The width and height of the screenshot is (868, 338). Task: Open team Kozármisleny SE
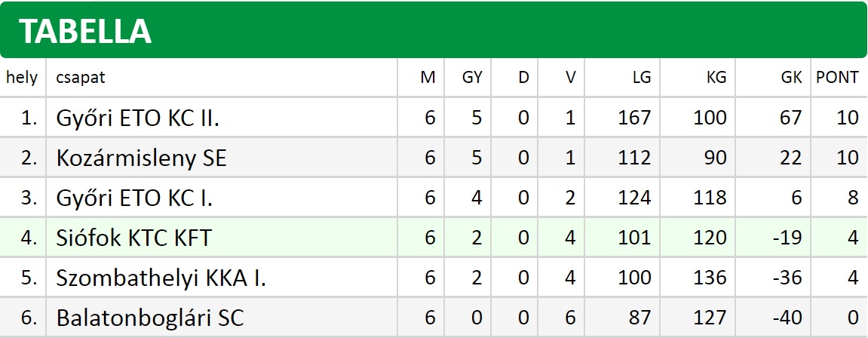(x=141, y=158)
